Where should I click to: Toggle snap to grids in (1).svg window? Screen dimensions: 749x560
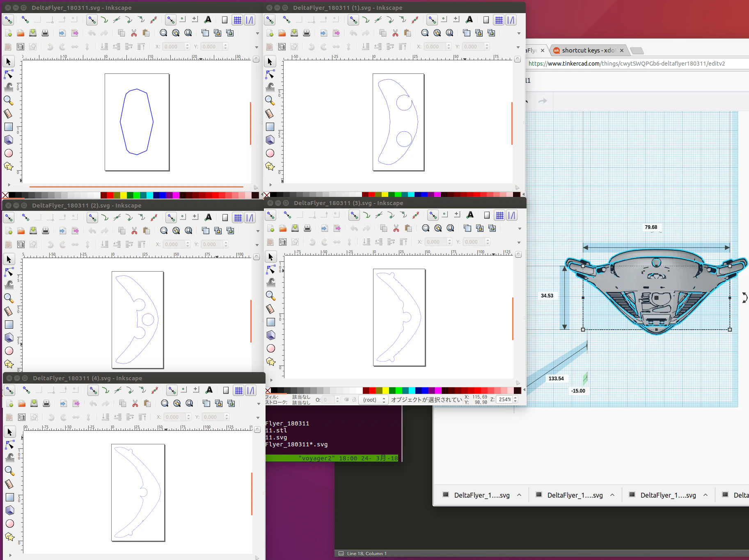tap(499, 20)
